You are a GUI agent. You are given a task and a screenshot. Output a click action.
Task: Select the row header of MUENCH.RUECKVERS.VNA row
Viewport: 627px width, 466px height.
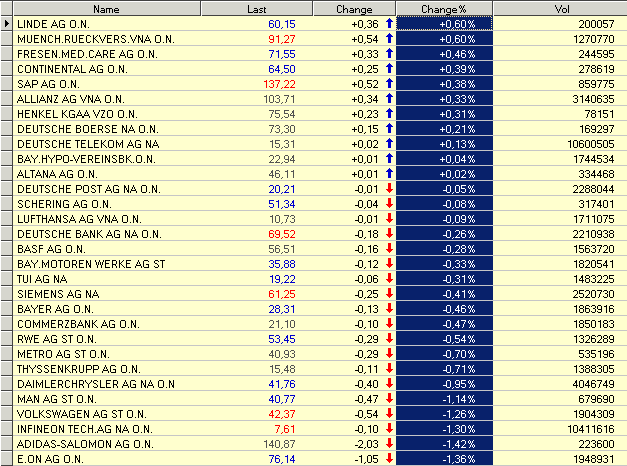(x=6, y=39)
